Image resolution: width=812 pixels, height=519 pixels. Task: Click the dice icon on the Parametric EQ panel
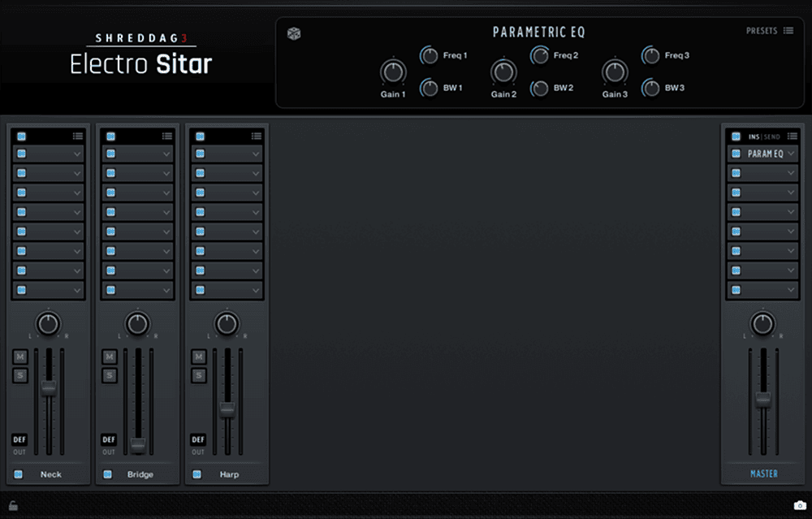point(294,33)
